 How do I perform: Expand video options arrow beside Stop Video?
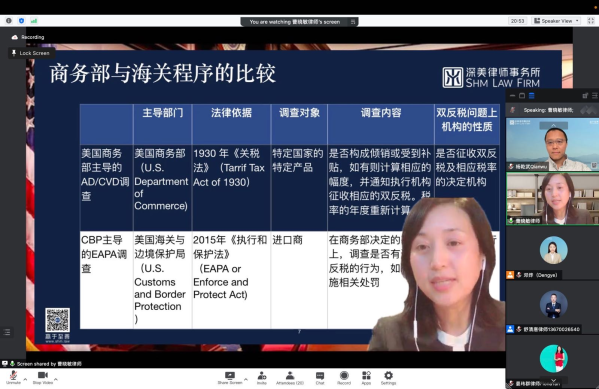[x=56, y=379]
